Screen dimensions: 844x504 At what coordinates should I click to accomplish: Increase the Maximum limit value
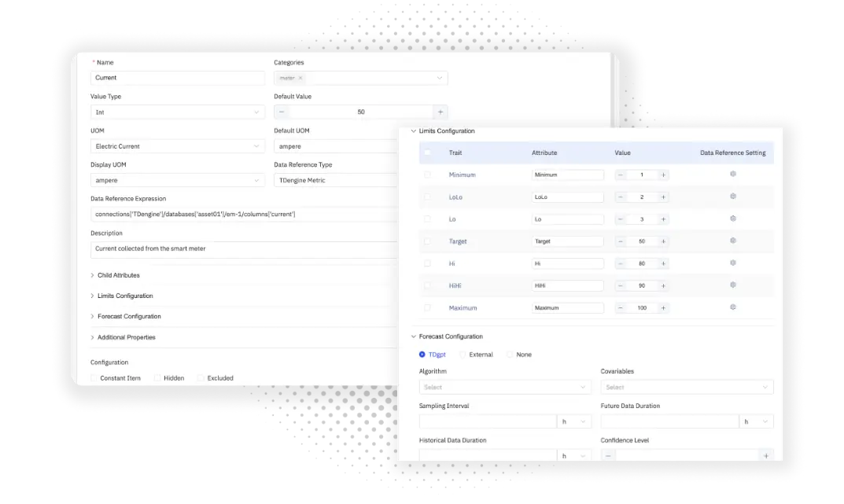pyautogui.click(x=663, y=307)
